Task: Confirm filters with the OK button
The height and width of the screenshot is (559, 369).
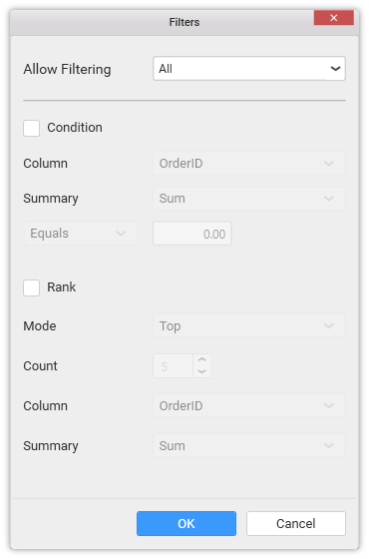Action: pyautogui.click(x=186, y=523)
